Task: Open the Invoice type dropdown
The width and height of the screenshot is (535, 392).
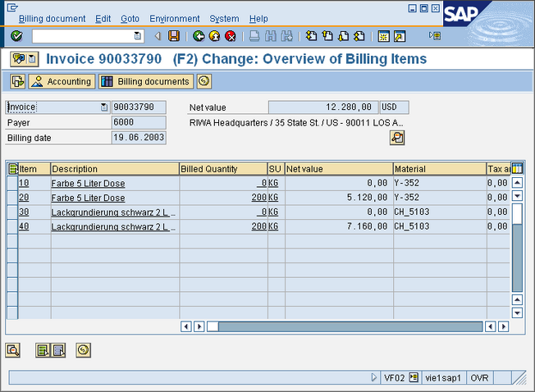Action: point(103,107)
